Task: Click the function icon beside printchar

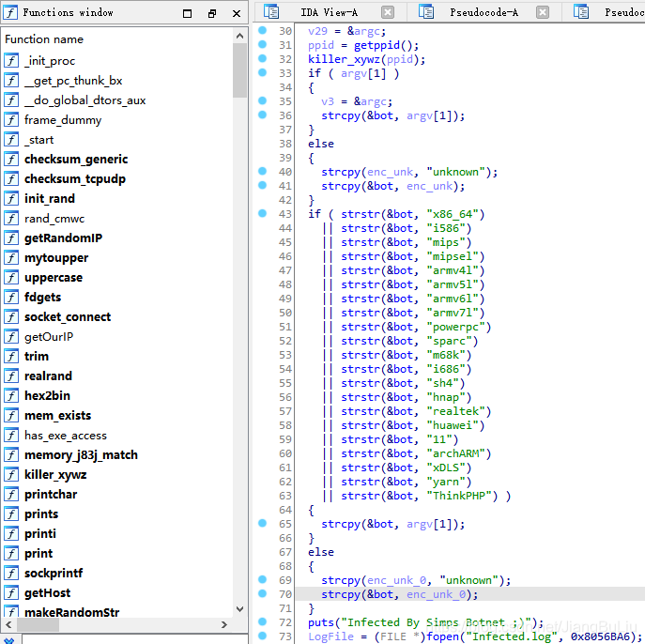Action: click(x=11, y=495)
